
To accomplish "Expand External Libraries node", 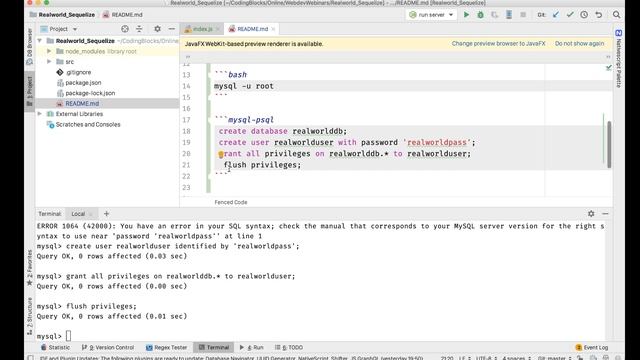I will 40,114.
